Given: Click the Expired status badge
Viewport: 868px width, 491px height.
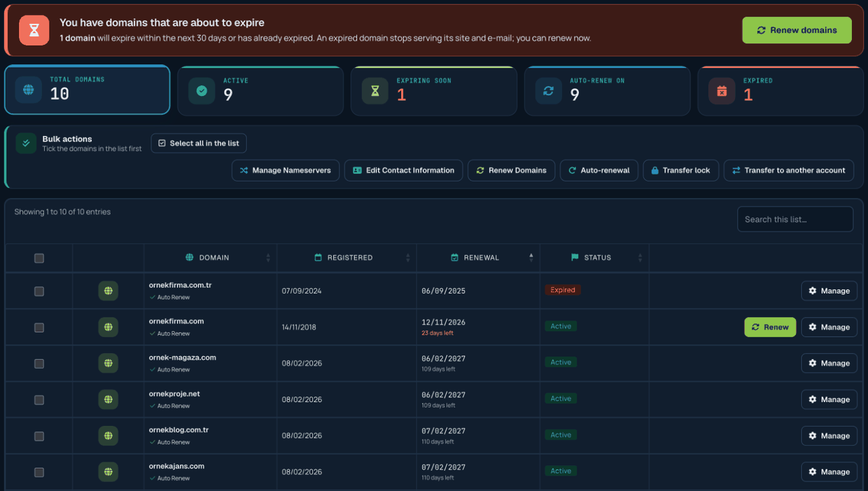Looking at the screenshot, I should tap(563, 290).
